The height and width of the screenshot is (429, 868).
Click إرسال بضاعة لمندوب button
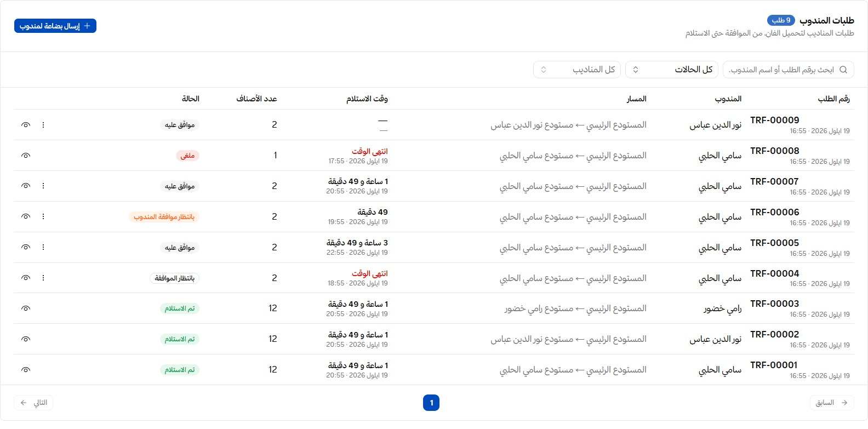[x=55, y=26]
